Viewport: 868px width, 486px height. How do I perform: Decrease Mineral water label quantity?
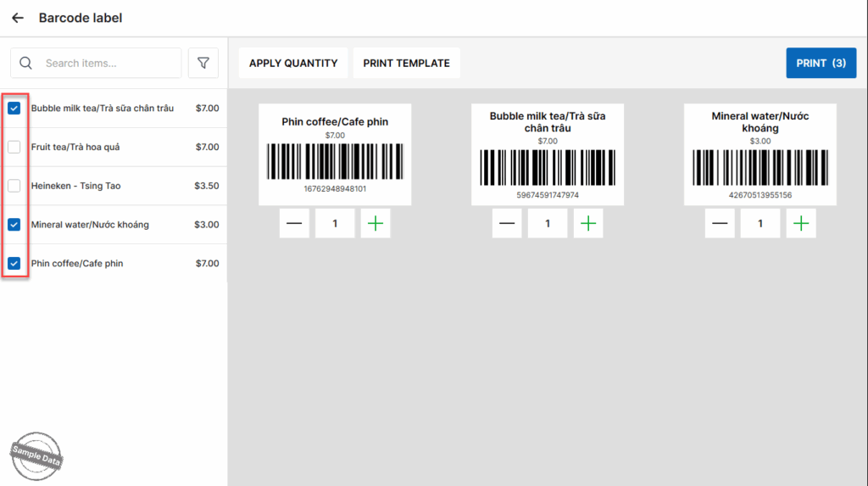click(720, 224)
